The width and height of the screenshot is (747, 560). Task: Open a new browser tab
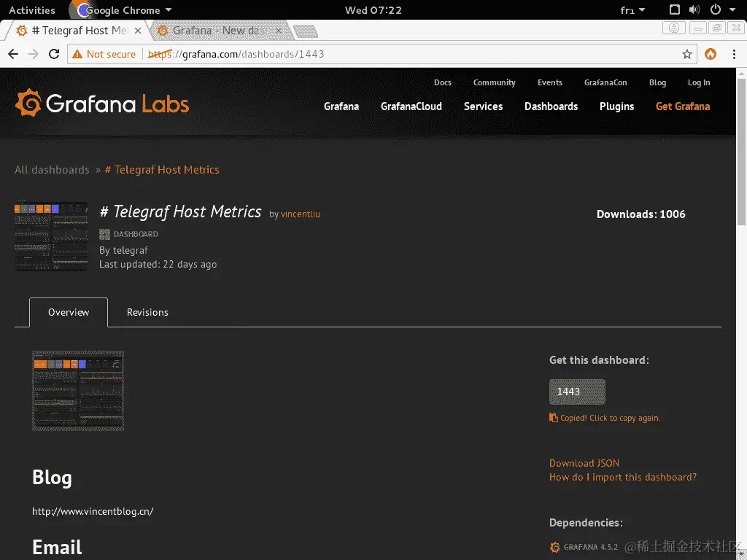pos(305,31)
